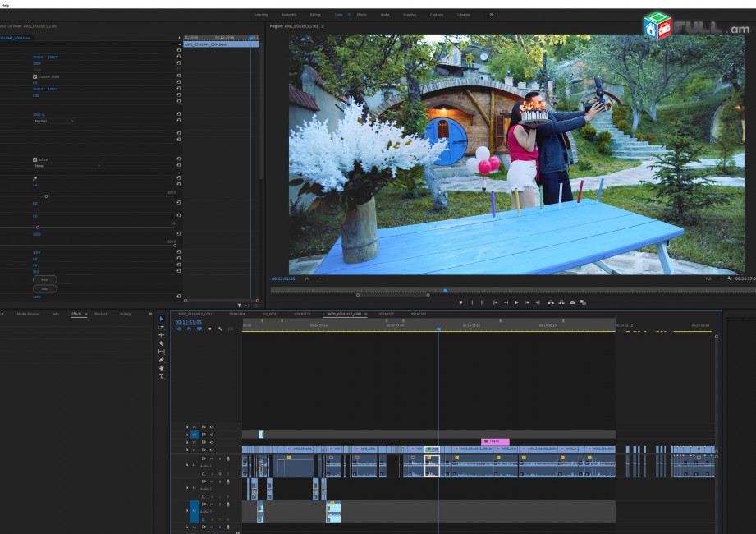The height and width of the screenshot is (534, 756).
Task: Select the Pen tool
Action: click(x=162, y=360)
